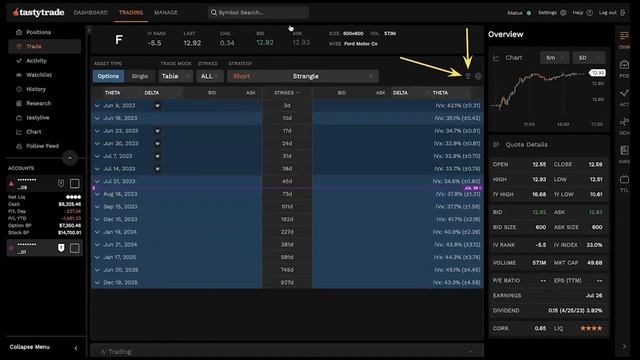640x360 pixels.
Task: Click the tastytrade logo
Action: point(38,13)
